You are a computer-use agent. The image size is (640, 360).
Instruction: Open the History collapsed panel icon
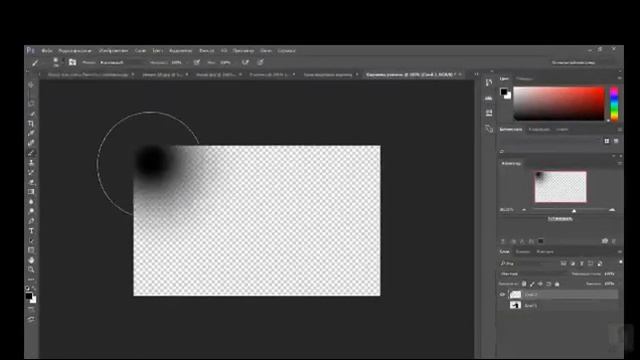[x=489, y=83]
